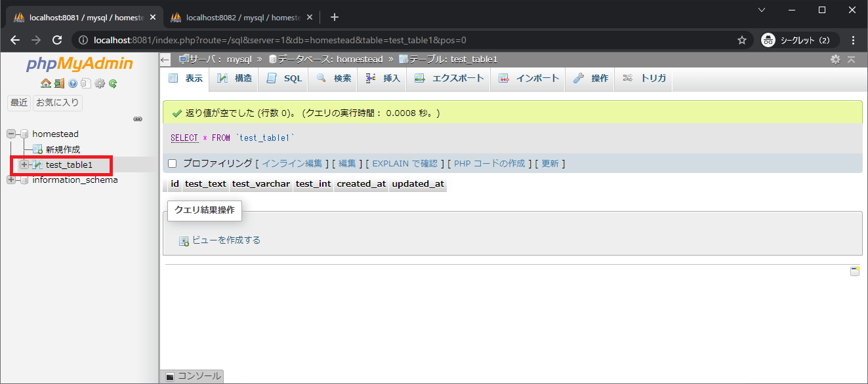Click the test_table1 table icon
The image size is (868, 384).
(x=37, y=164)
